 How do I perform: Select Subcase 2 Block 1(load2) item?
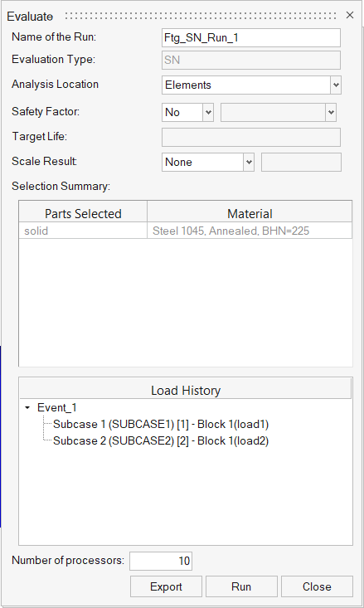coord(161,441)
